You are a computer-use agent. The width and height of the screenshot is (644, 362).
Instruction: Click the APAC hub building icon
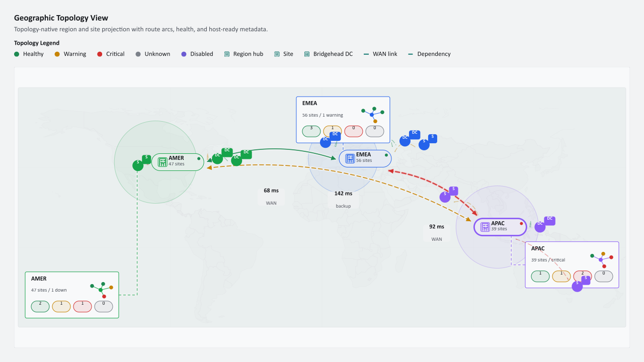tap(485, 227)
